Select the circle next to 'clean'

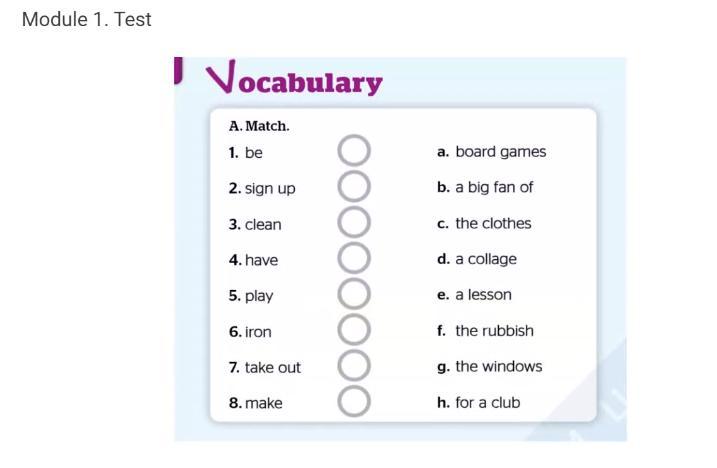pyautogui.click(x=354, y=223)
